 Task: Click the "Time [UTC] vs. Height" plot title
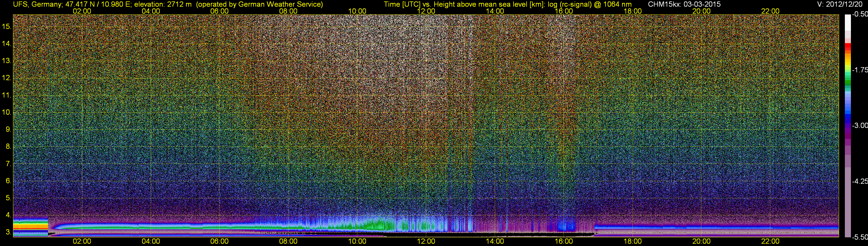coord(507,4)
